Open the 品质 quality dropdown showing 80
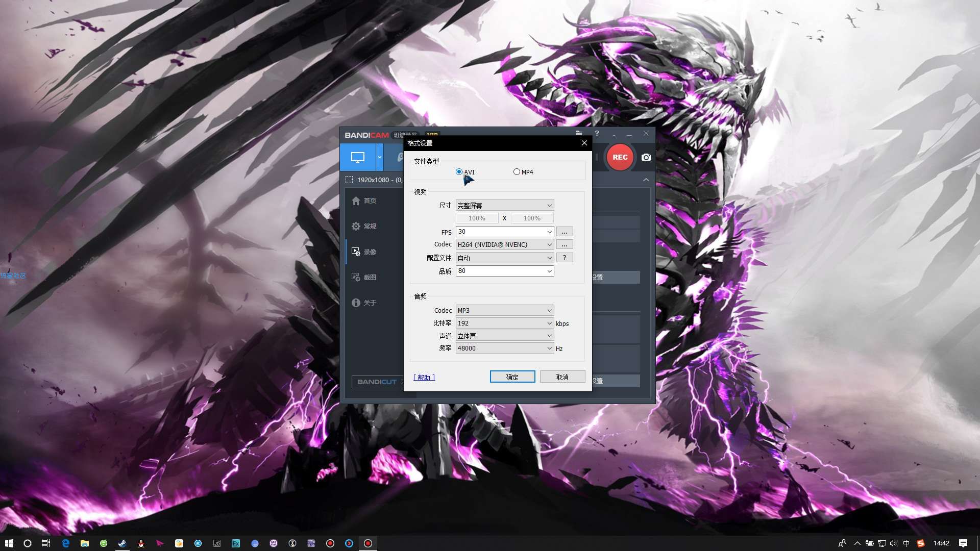This screenshot has height=551, width=980. [x=505, y=271]
